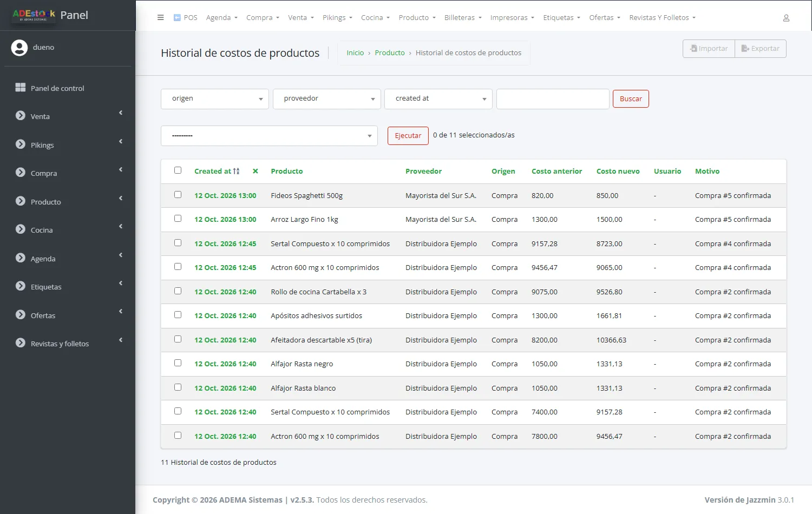Toggle the hamburger sidebar menu icon
Image resolution: width=812 pixels, height=514 pixels.
pyautogui.click(x=160, y=17)
